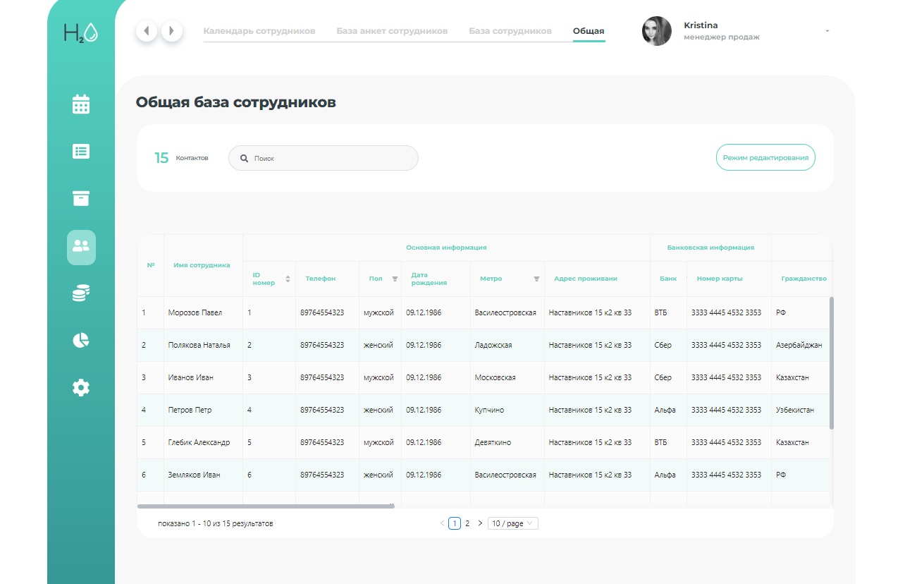Go forward with the right arrow button
Viewport: 924px width, 584px height.
pyautogui.click(x=172, y=31)
